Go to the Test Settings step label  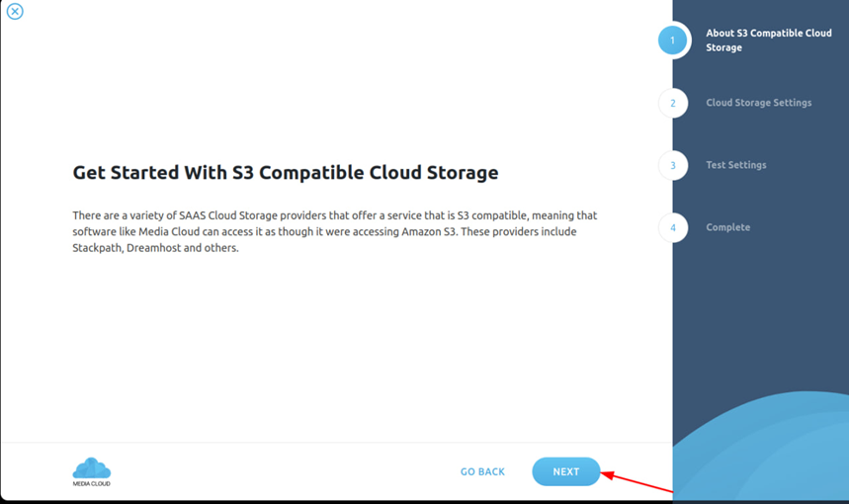tap(735, 165)
